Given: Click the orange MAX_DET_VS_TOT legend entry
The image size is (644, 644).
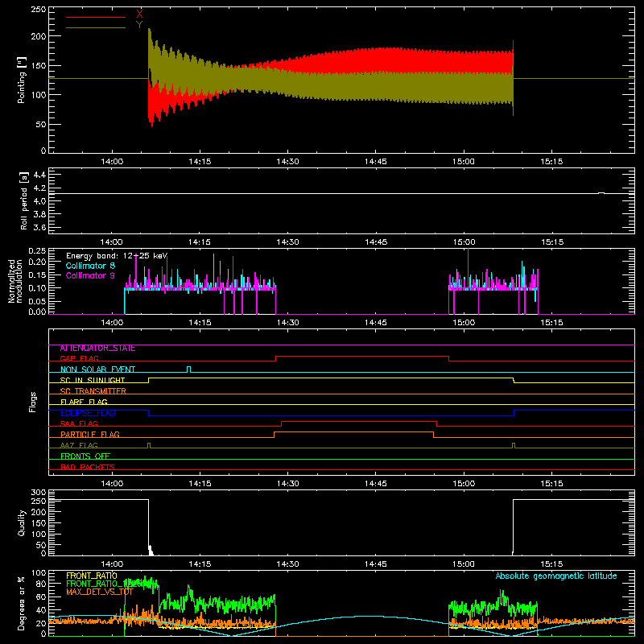Looking at the screenshot, I should tap(100, 592).
